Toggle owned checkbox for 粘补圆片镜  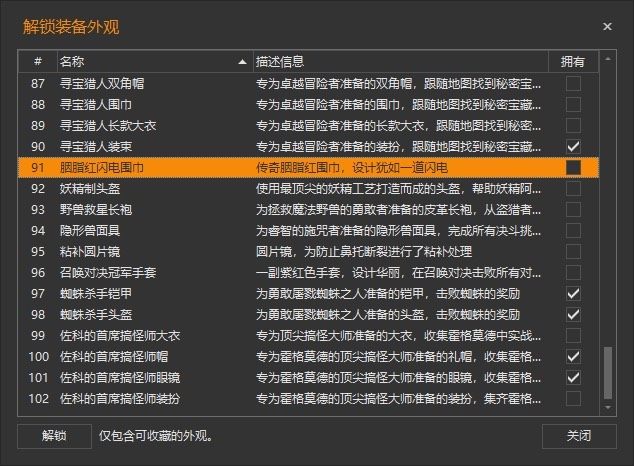(573, 252)
